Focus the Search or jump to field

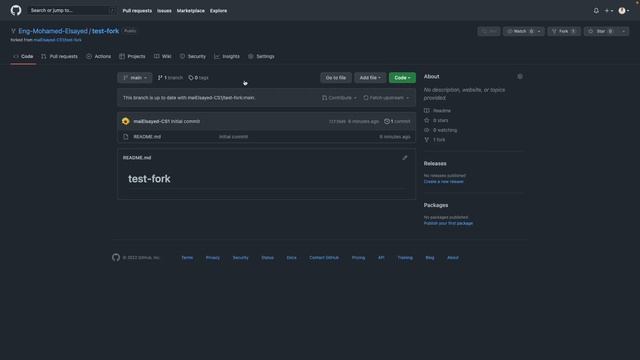[x=72, y=11]
